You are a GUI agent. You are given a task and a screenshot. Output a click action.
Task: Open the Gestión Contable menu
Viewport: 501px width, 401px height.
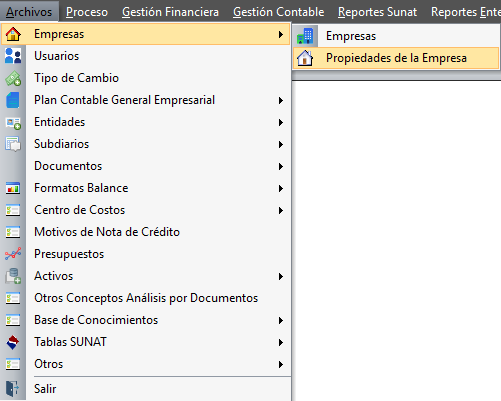[279, 12]
